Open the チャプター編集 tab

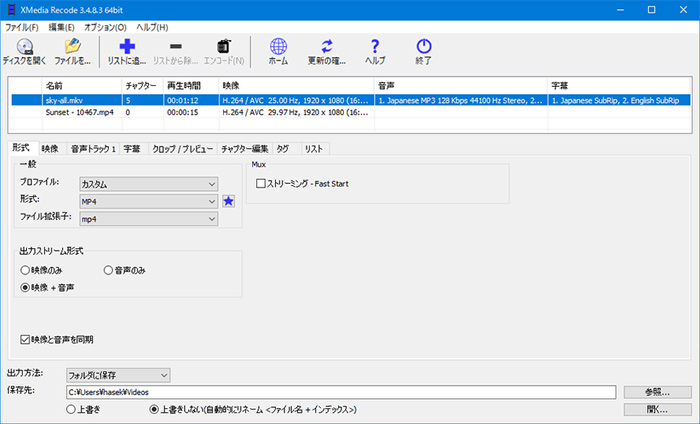245,149
